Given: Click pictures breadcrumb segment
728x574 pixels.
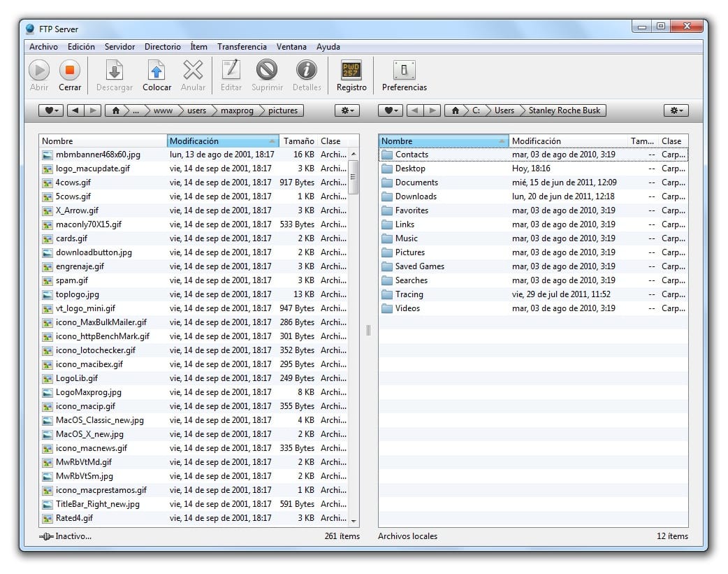Looking at the screenshot, I should (x=283, y=110).
